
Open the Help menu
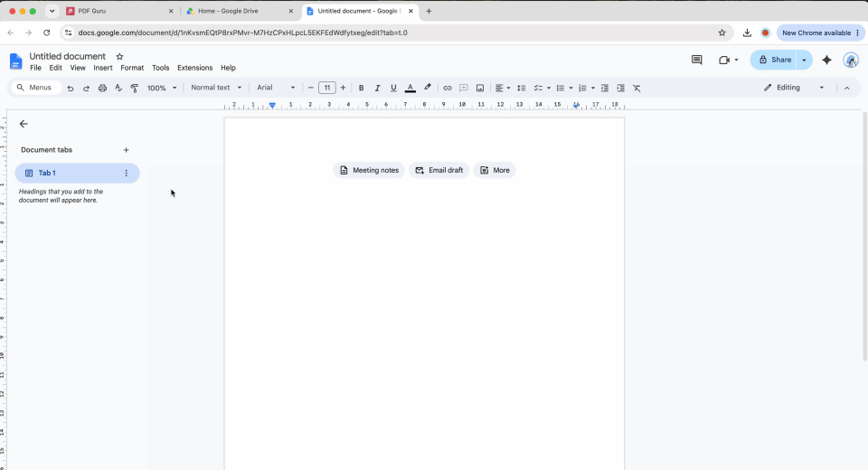228,68
